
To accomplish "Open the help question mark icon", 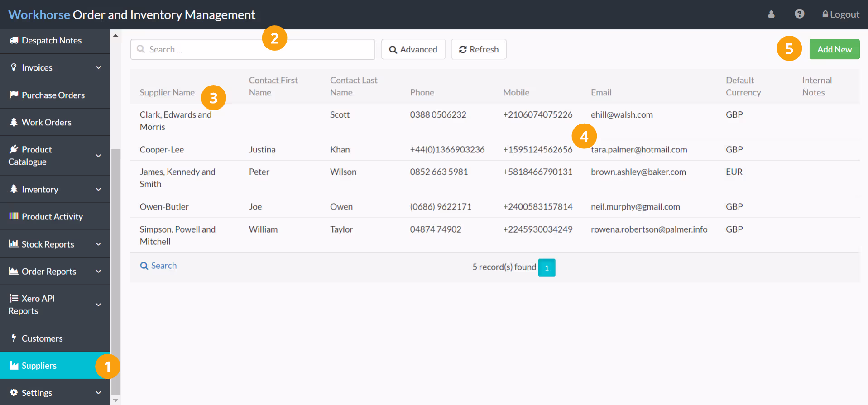I will pos(800,14).
